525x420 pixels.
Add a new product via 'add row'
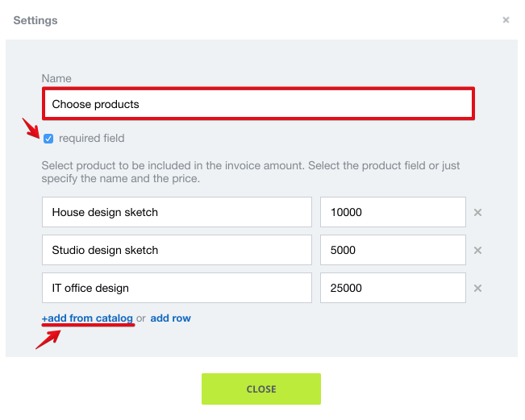point(170,318)
